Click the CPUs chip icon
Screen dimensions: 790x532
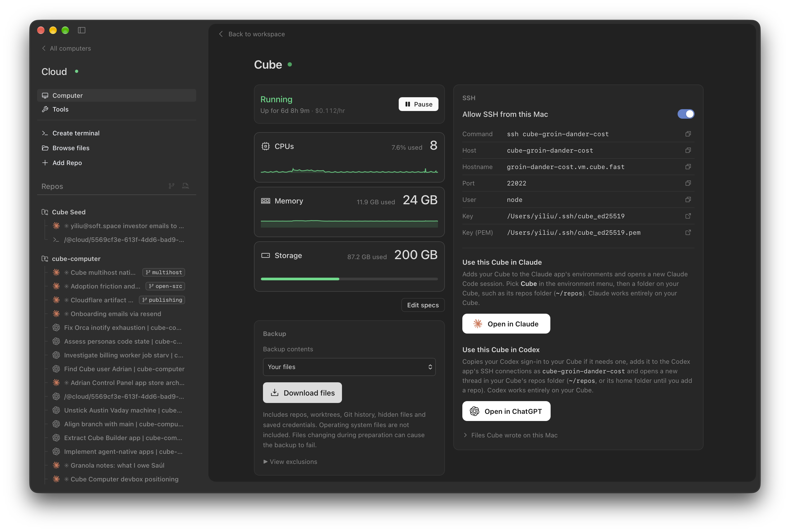click(265, 146)
